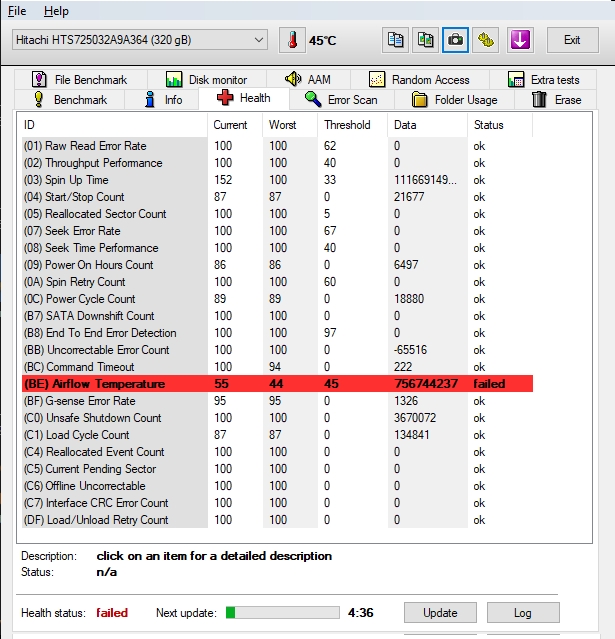The height and width of the screenshot is (639, 615).
Task: Select the (09) Power On Hours Count row
Action: [277, 265]
